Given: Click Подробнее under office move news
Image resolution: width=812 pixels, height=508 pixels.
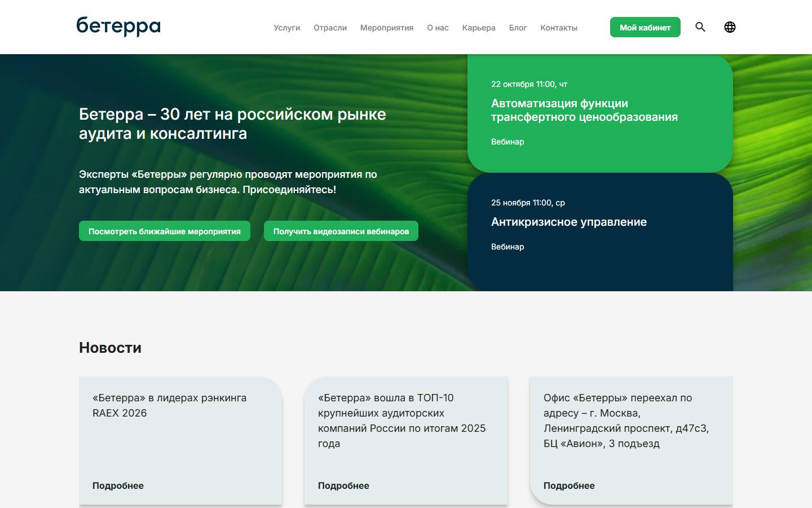Looking at the screenshot, I should (569, 485).
